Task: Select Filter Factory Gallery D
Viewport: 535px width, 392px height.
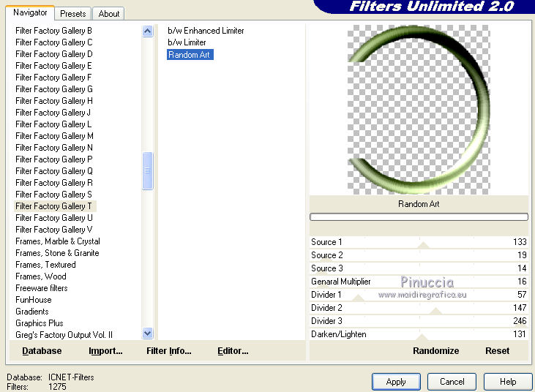Action: coord(54,54)
